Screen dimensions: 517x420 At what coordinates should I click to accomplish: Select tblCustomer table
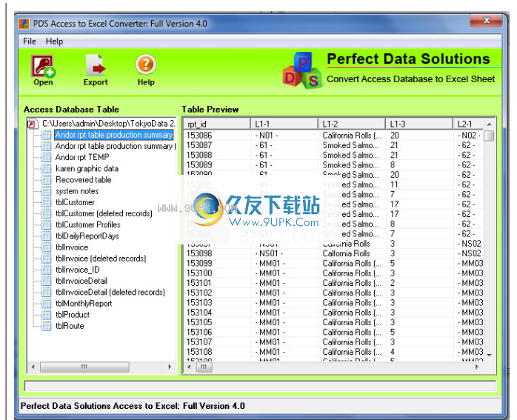coord(75,202)
